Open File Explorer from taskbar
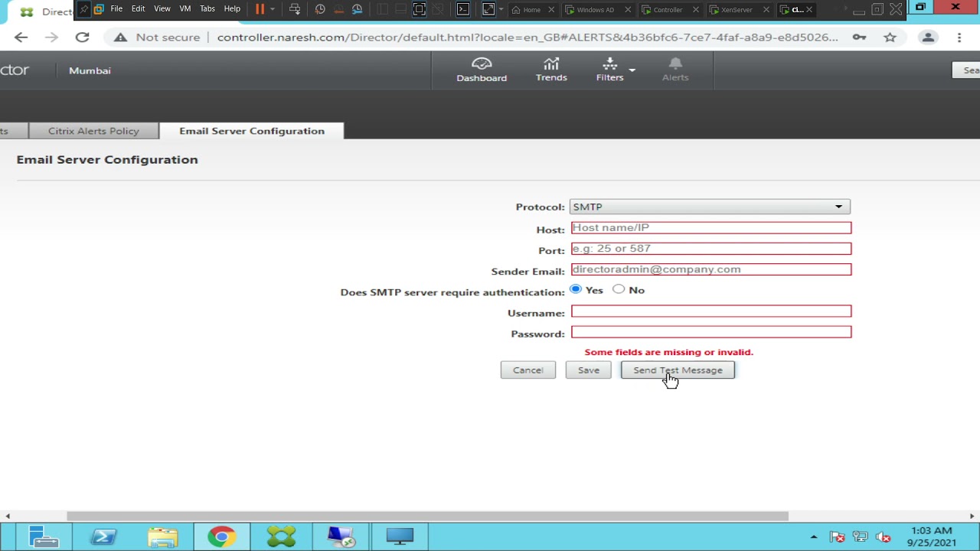This screenshot has width=980, height=551. point(162,537)
